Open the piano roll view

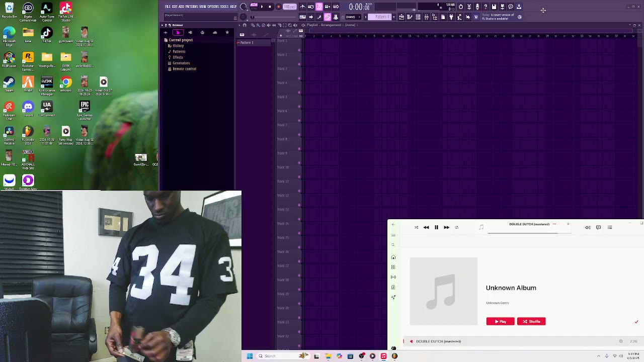410,17
